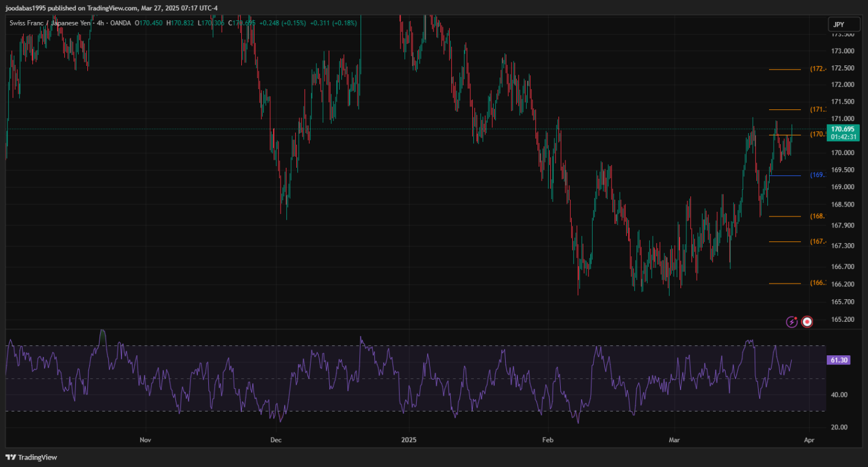Select the orange 166 level line label
This screenshot has width=868, height=467.
coord(818,283)
